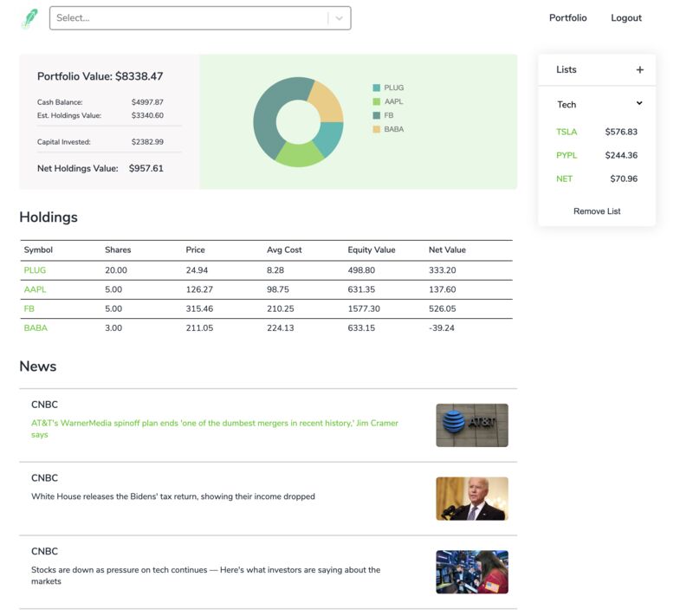Image resolution: width=693 pixels, height=616 pixels.
Task: Click the Tech list name
Action: click(567, 105)
